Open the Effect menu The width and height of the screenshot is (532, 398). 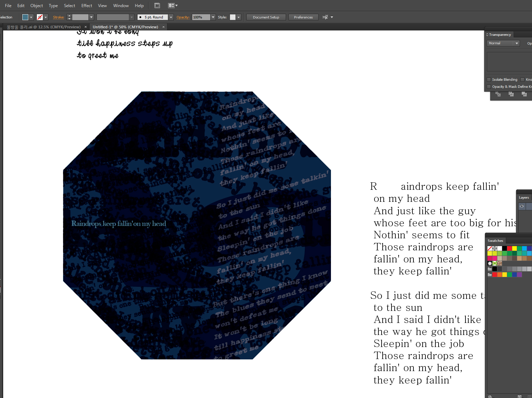pos(87,5)
